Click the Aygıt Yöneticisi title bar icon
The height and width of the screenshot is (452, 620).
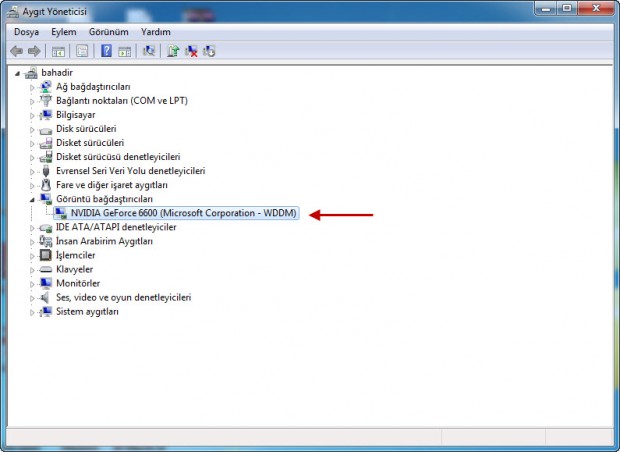click(13, 12)
